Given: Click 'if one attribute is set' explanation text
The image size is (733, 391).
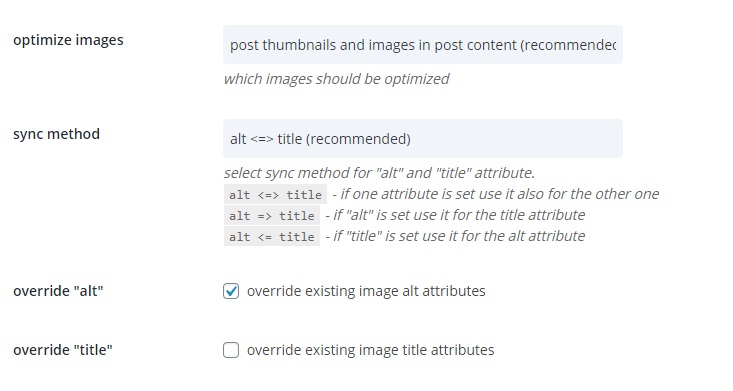Looking at the screenshot, I should coord(496,194).
